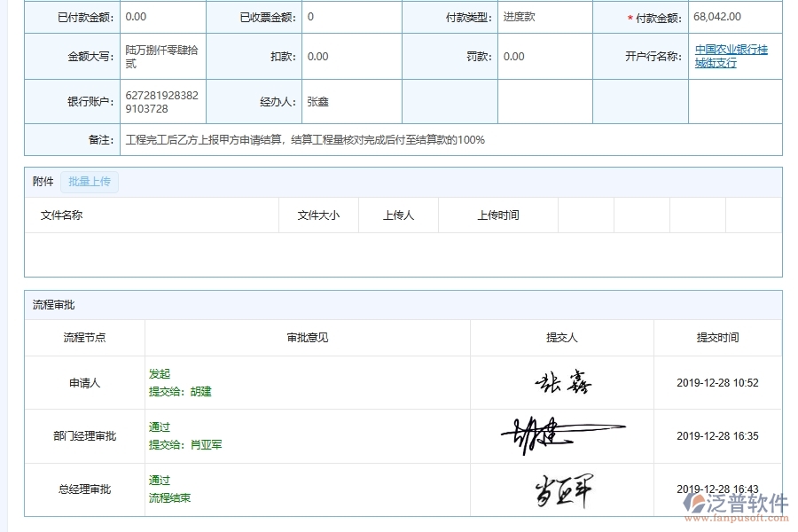Screen dimensions: 798x532
Task: Click 通过 status in 总经理审批 row
Action: click(x=159, y=480)
